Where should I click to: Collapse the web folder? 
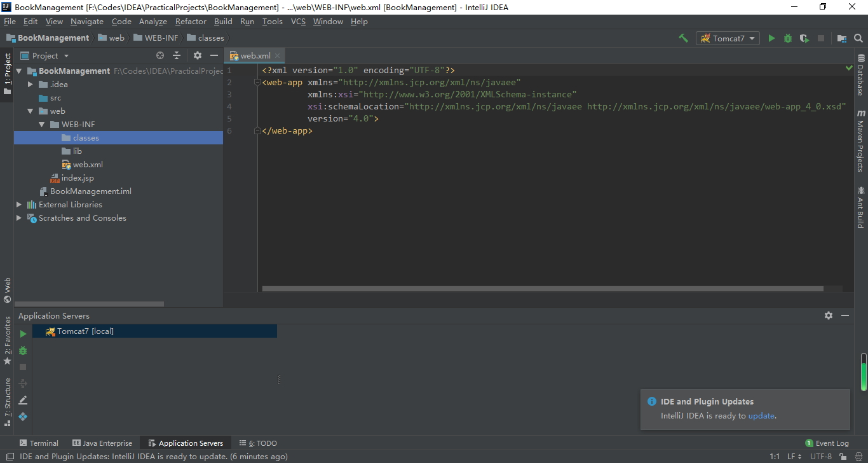point(30,111)
